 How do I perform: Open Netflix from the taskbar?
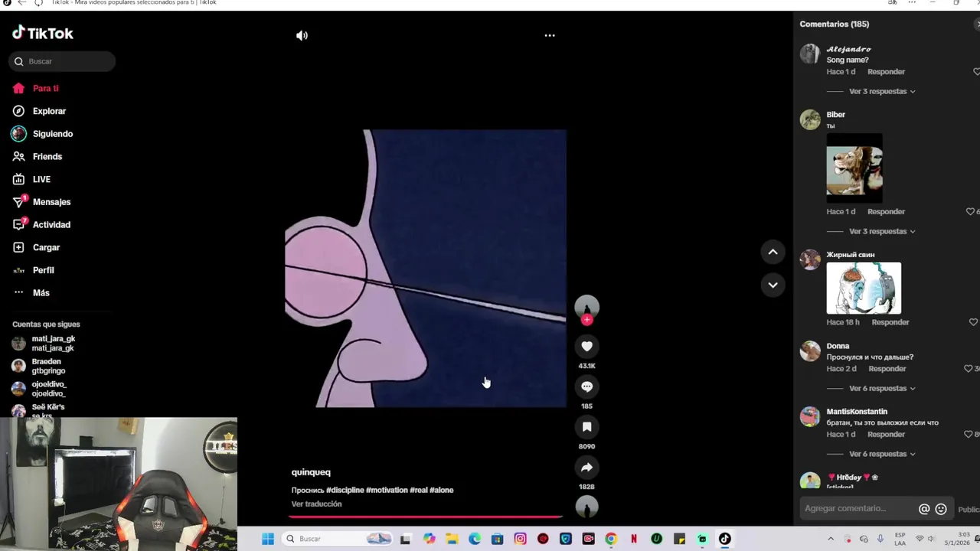pyautogui.click(x=633, y=539)
